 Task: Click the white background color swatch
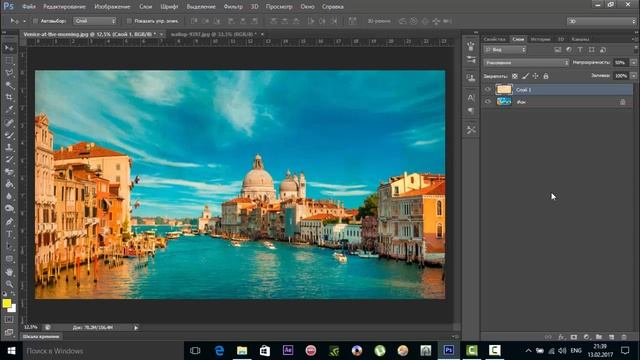(13, 309)
